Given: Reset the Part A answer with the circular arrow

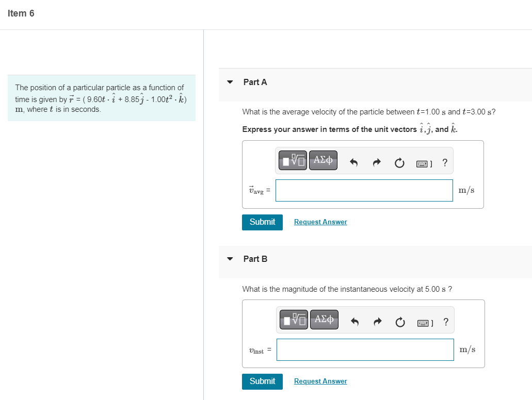Looking at the screenshot, I should coord(399,162).
